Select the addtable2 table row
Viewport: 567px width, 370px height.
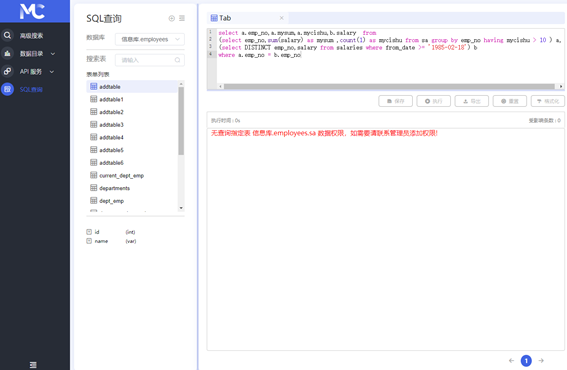pyautogui.click(x=132, y=112)
